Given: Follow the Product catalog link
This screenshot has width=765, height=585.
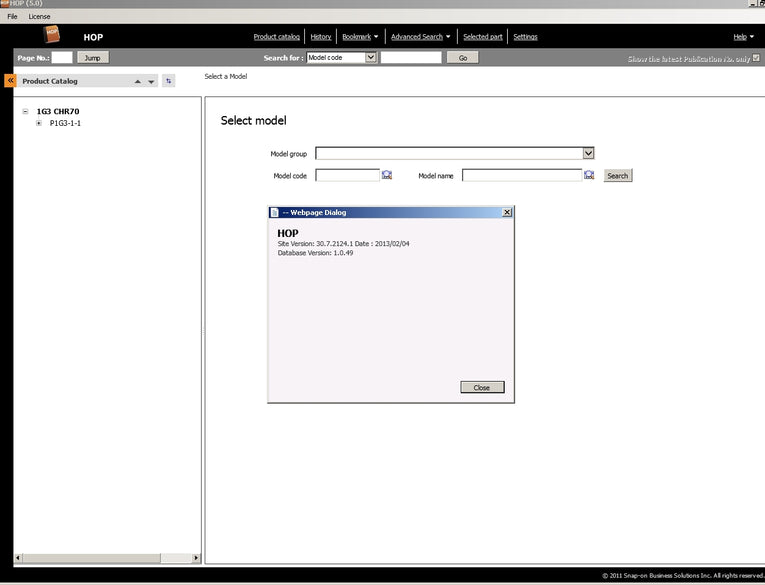Looking at the screenshot, I should [x=278, y=37].
